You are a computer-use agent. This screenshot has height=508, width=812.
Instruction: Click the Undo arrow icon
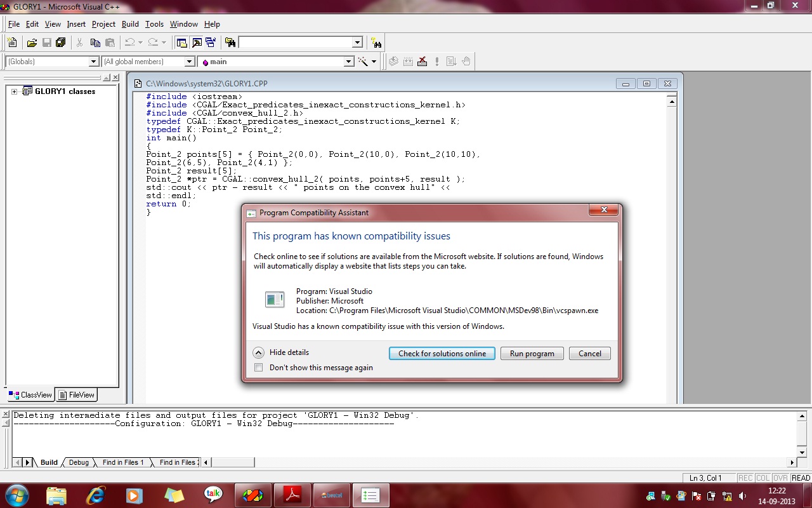pos(129,43)
